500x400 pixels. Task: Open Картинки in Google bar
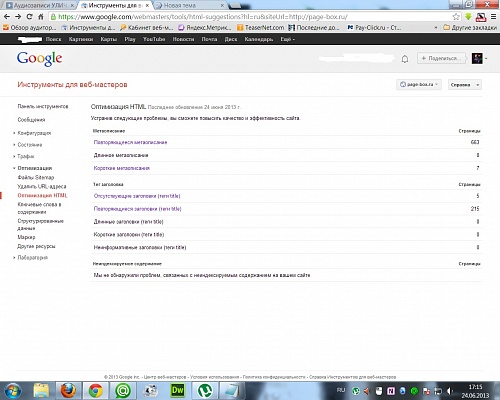click(x=81, y=39)
